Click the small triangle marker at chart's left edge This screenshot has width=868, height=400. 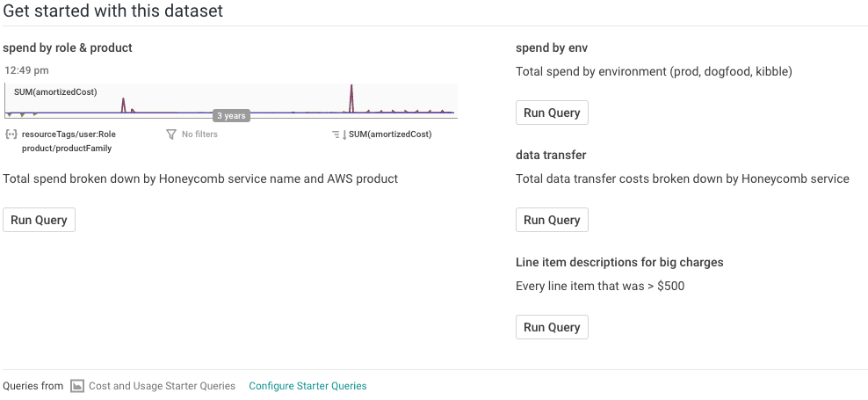[9, 114]
